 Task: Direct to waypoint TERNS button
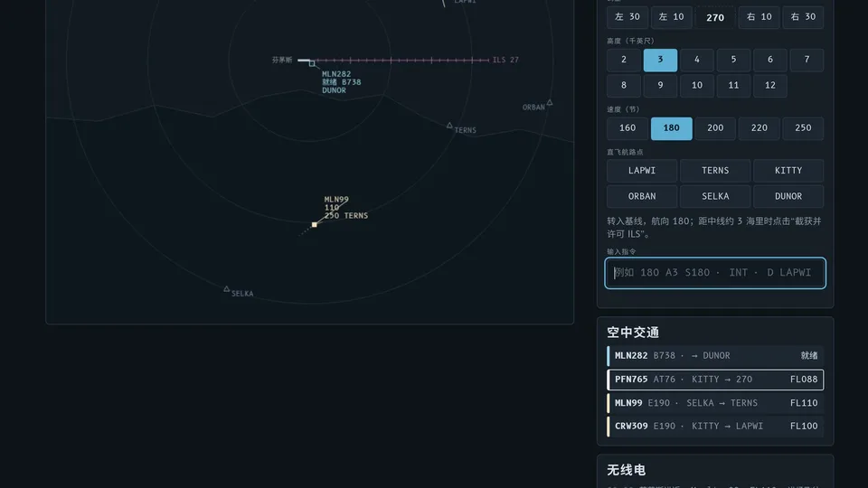coord(714,171)
